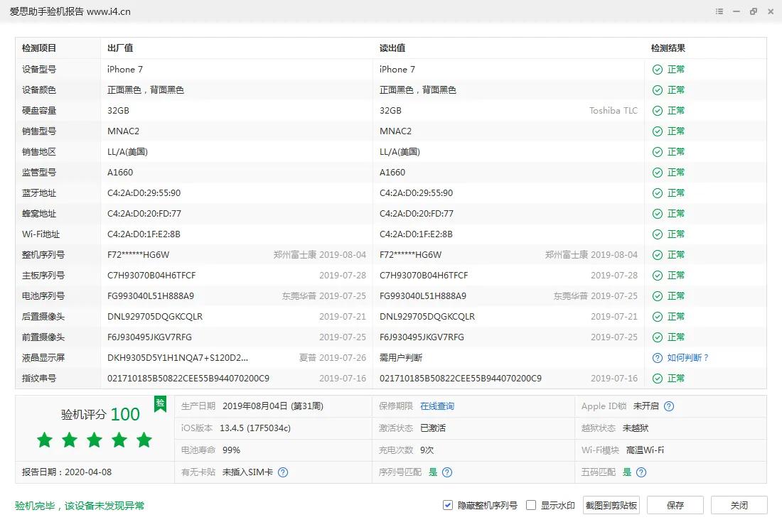Click the checkmark icon on the Wi-Fi地址 row
782x532 pixels.
pyautogui.click(x=657, y=234)
